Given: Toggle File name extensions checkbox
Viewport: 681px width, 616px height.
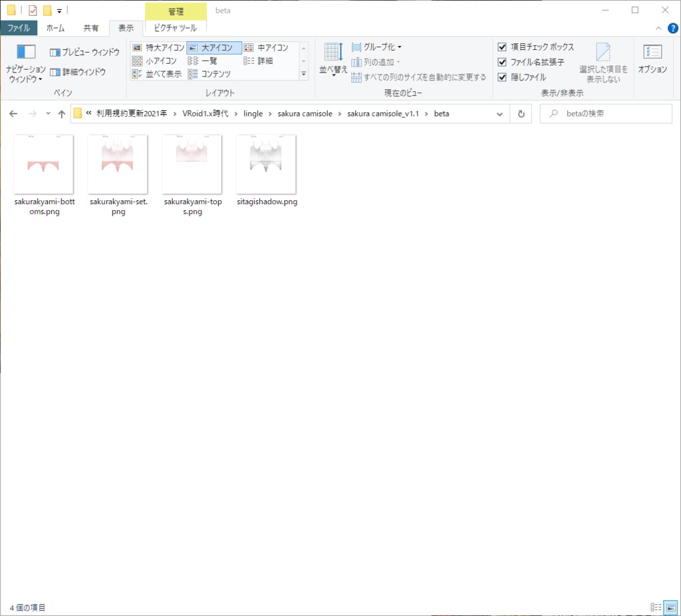Looking at the screenshot, I should point(502,62).
